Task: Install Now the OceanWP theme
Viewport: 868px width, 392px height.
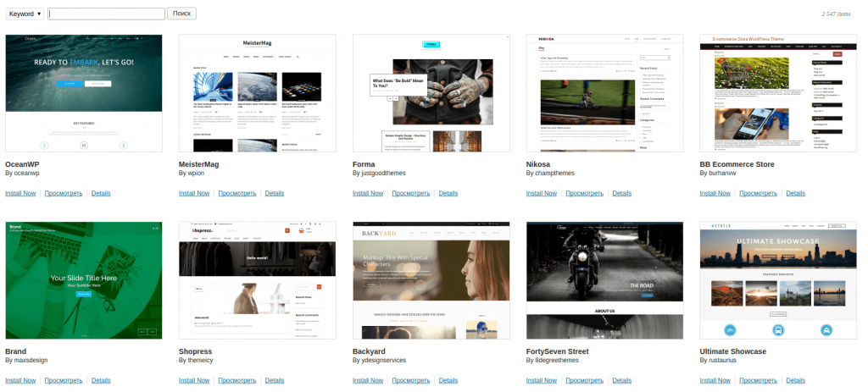Action: [20, 194]
